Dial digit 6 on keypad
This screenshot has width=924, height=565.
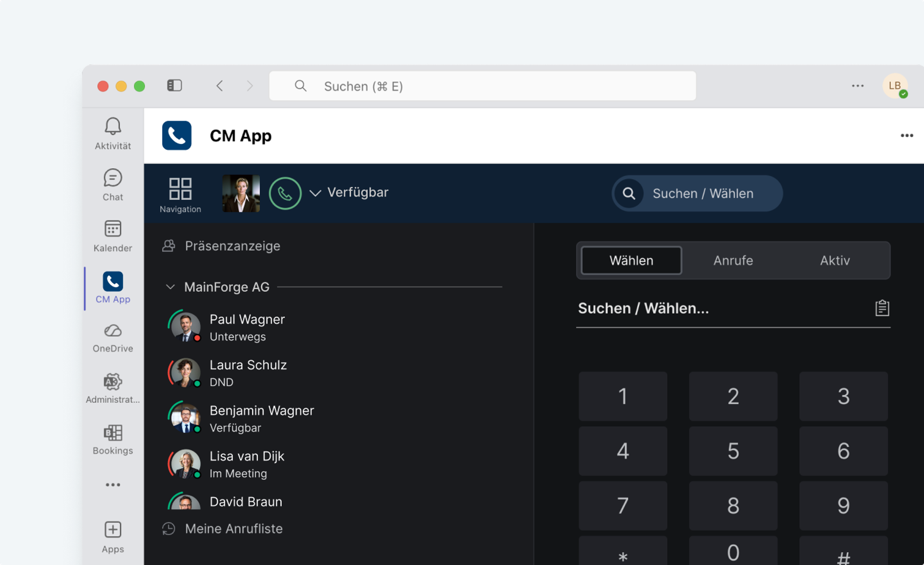click(x=843, y=451)
